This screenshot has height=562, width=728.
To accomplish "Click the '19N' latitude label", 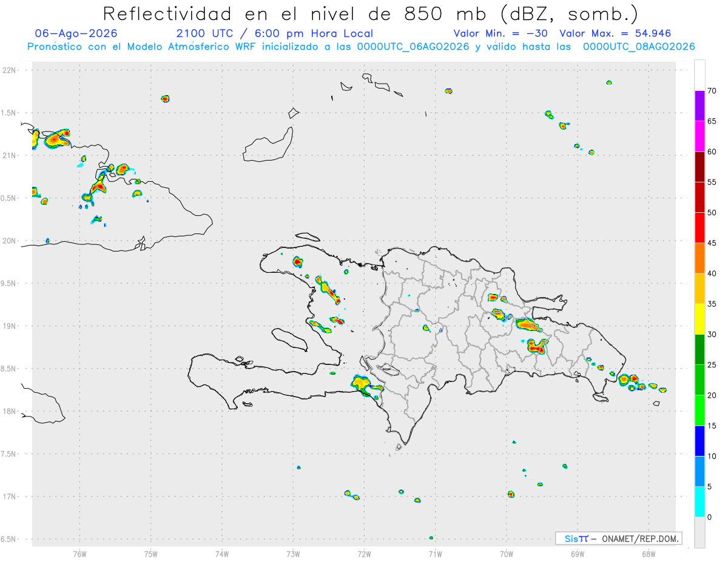I will tap(10, 326).
